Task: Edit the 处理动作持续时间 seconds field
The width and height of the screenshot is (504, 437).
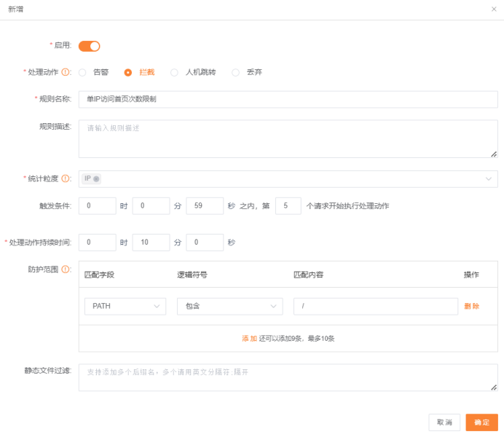Action: click(x=205, y=243)
